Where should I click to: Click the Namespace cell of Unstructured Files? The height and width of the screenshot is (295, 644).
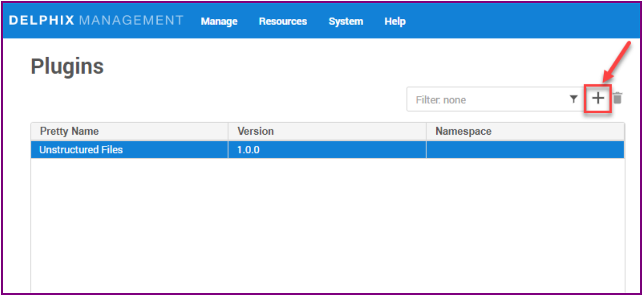525,150
